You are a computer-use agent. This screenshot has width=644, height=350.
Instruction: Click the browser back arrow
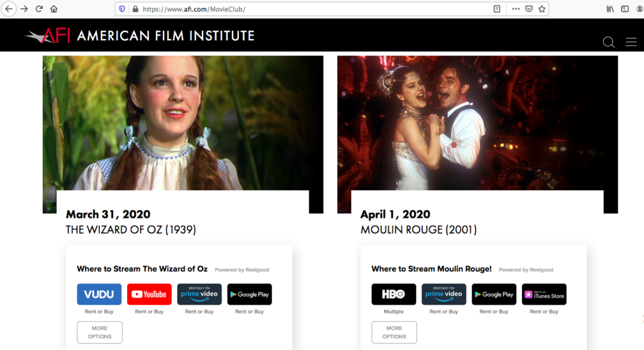[9, 9]
